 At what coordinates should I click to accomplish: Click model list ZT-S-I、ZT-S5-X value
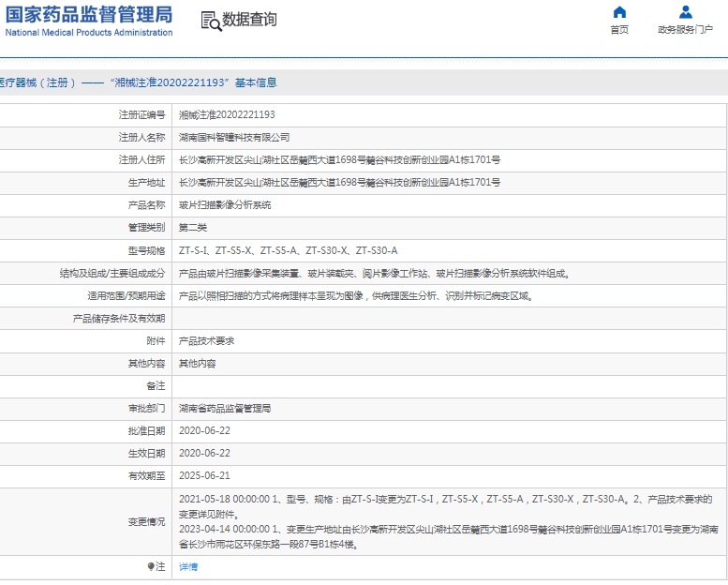pos(289,250)
